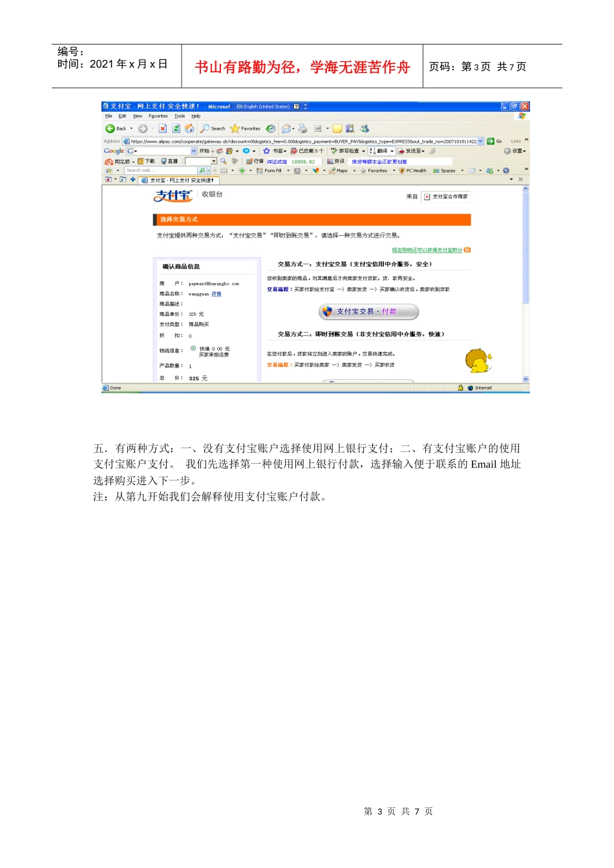Click the 书签 star bookmark icon
The image size is (614, 868).
(x=266, y=151)
